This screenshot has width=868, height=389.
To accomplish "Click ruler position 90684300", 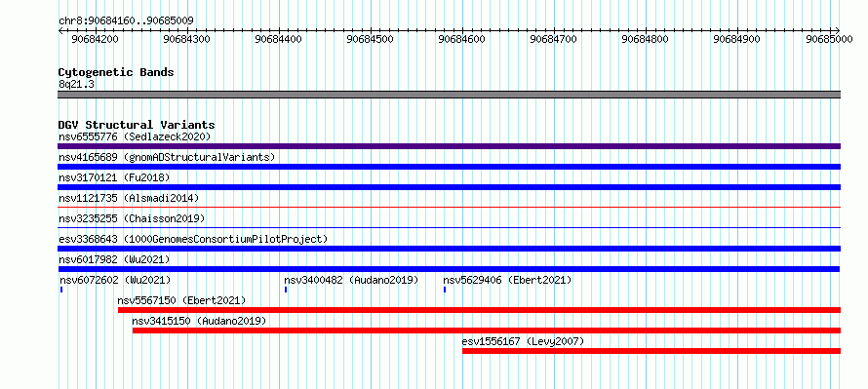I will [187, 39].
